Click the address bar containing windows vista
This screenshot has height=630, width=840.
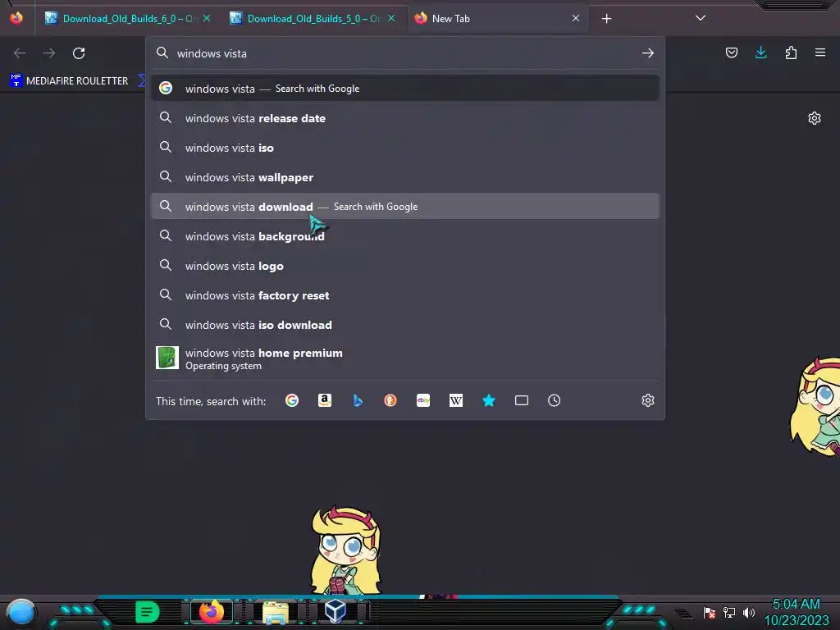click(405, 53)
